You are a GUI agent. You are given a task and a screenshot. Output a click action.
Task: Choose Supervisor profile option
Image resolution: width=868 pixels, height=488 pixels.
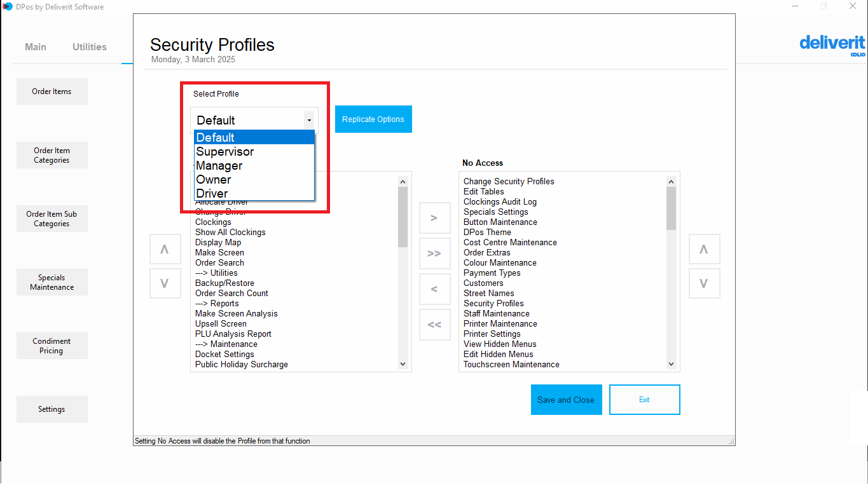coord(254,151)
